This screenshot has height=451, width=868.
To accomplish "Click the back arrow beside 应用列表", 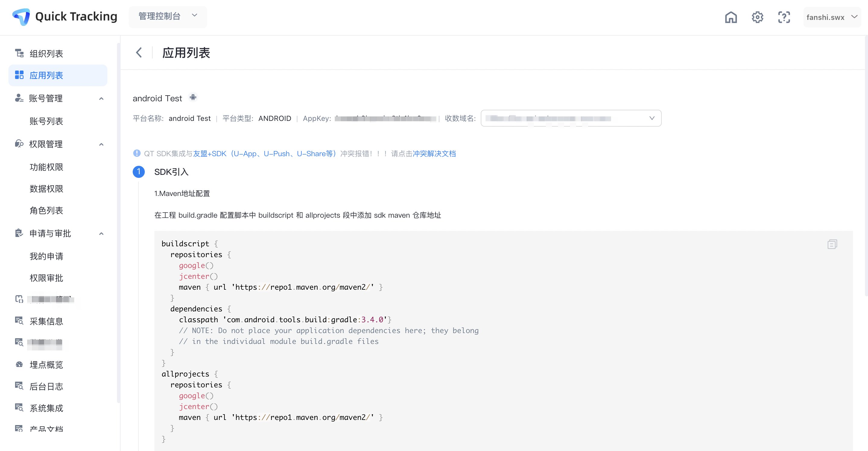I will (139, 52).
